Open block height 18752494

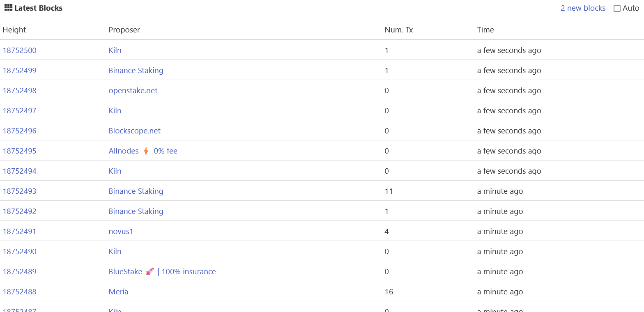[x=20, y=171]
